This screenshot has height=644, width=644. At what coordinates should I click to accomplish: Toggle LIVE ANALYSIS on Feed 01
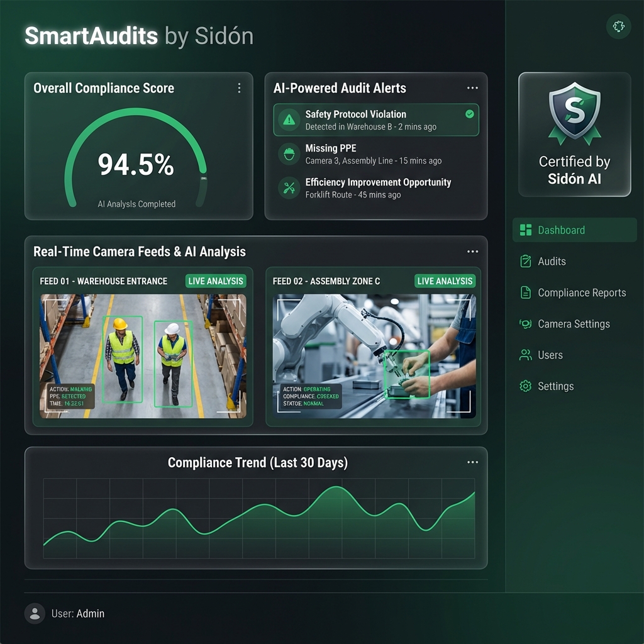coord(216,281)
